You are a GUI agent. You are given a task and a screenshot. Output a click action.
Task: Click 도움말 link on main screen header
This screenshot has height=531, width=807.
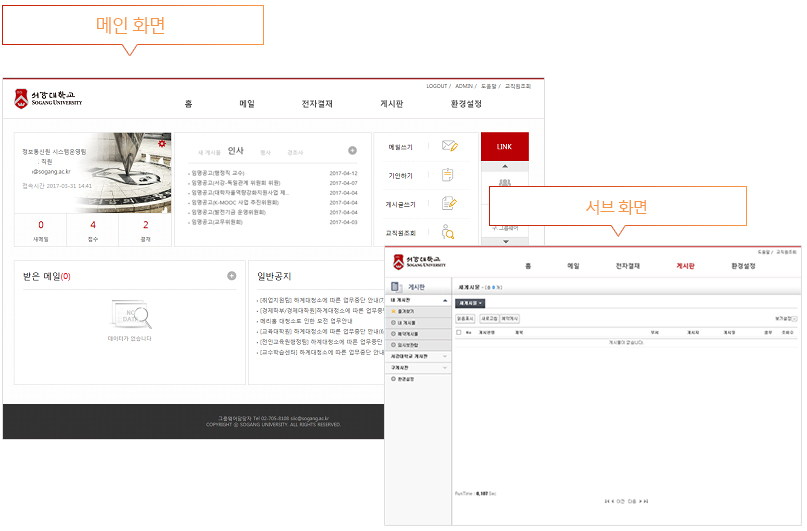(x=488, y=86)
